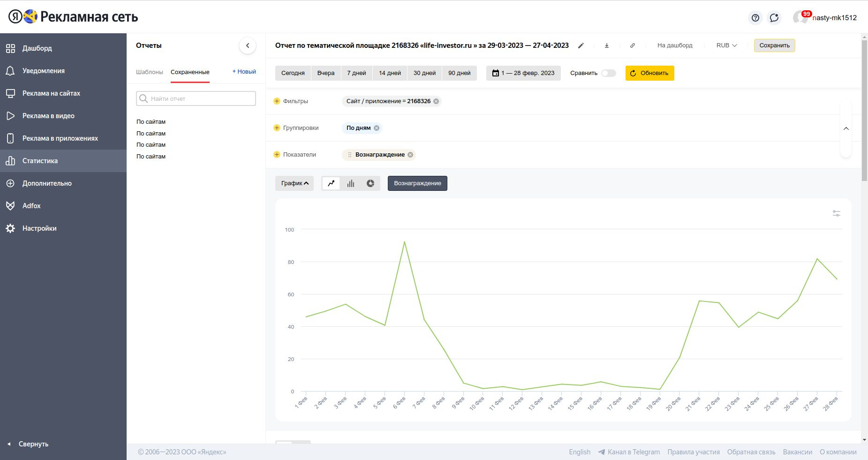Open the help question mark icon
The height and width of the screenshot is (460, 868).
pos(755,18)
